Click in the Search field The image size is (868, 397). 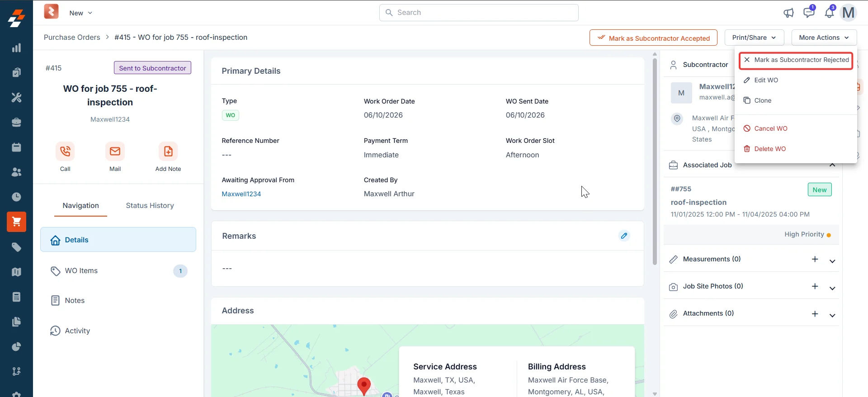coord(479,13)
